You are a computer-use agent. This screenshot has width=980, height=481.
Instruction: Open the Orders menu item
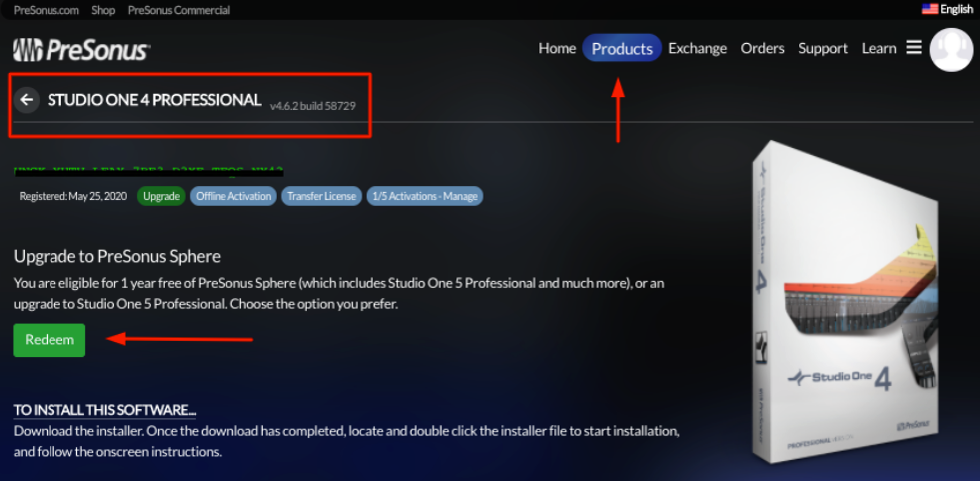coord(762,48)
